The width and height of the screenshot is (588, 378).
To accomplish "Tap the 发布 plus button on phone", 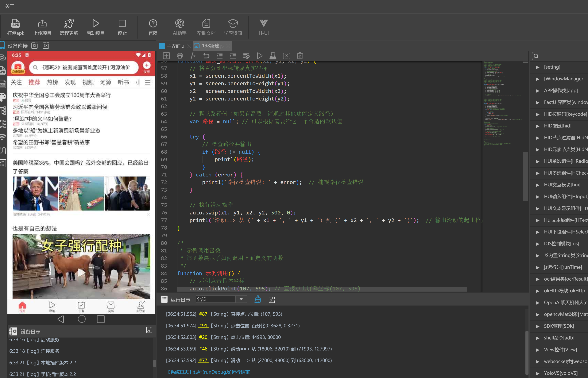I will pyautogui.click(x=147, y=67).
